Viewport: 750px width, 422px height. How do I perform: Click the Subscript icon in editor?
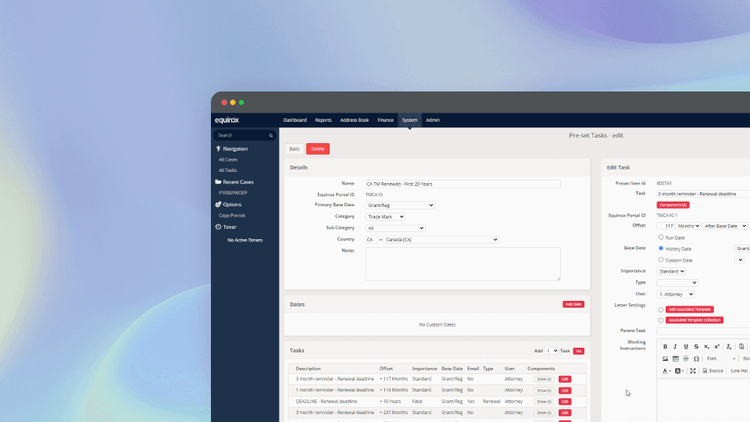pos(706,346)
